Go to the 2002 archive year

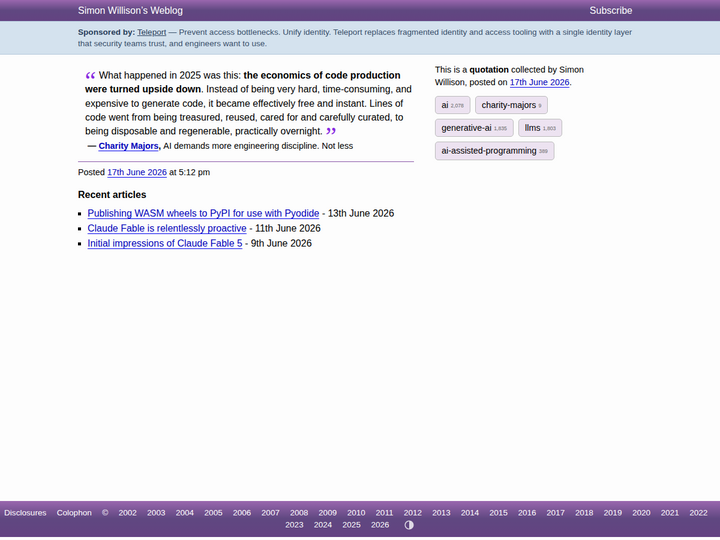coord(127,513)
